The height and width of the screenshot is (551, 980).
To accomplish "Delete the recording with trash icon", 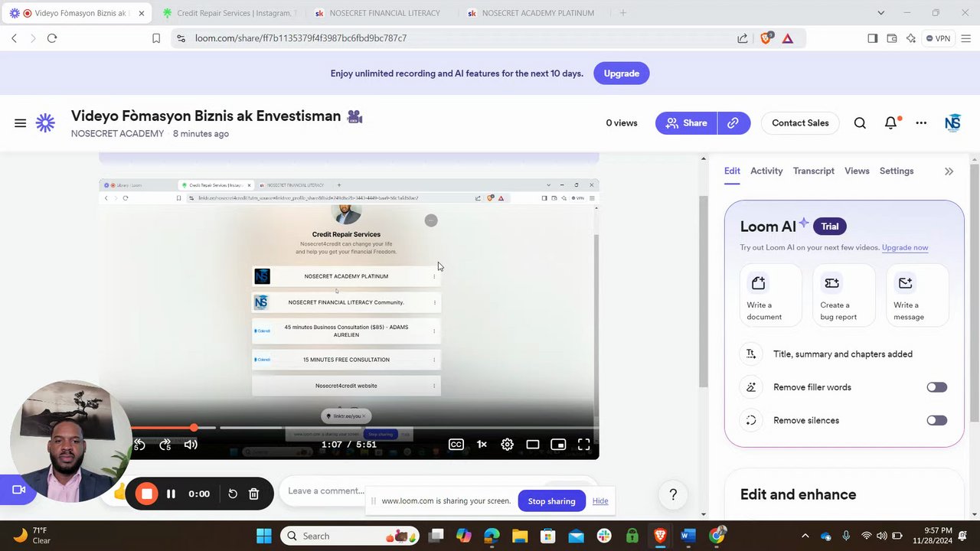I will coord(254,494).
